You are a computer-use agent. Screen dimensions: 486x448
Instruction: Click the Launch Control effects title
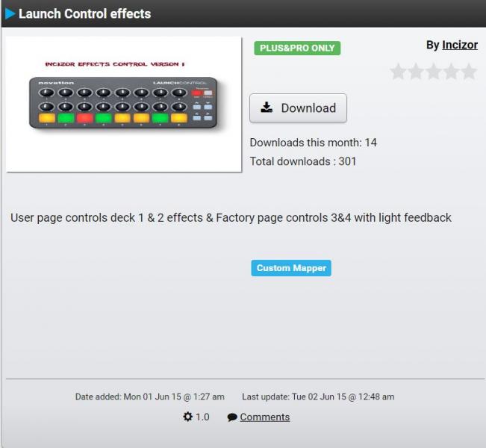coord(84,13)
